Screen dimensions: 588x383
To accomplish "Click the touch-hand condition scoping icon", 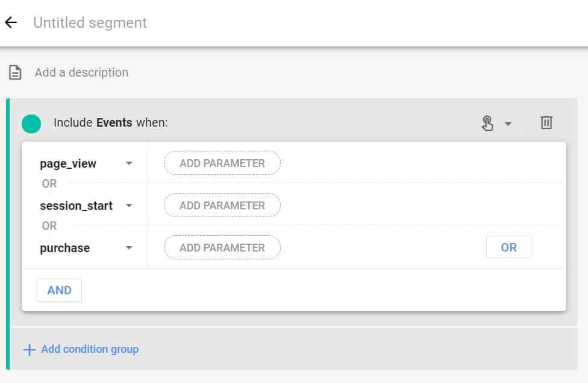I will 487,123.
